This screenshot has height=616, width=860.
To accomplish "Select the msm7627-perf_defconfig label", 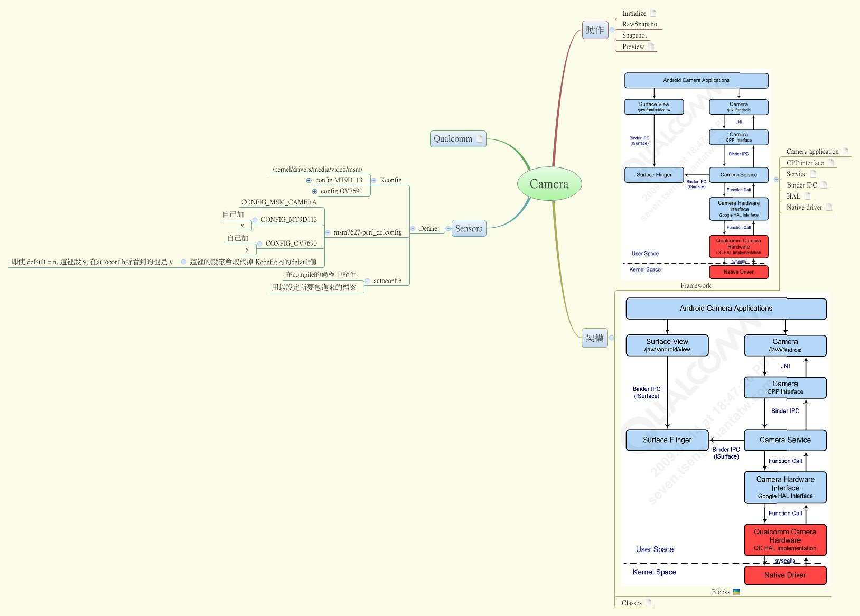I will pyautogui.click(x=368, y=232).
